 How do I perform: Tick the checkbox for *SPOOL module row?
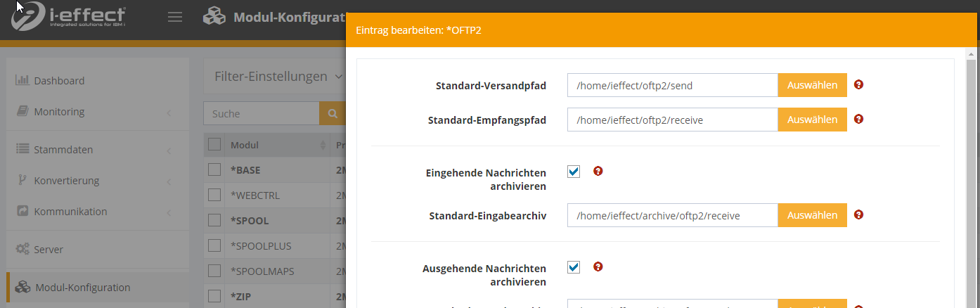[214, 220]
